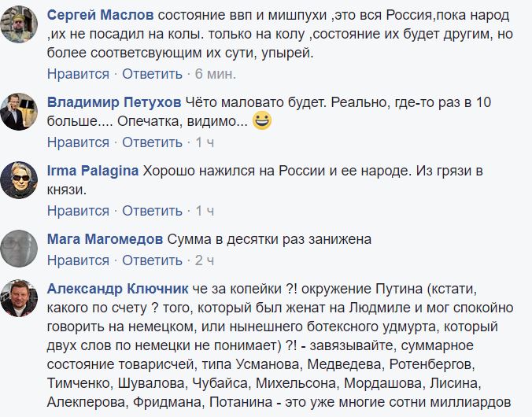
Task: Open Сергей Маслов's profile name link
Action: [x=101, y=17]
